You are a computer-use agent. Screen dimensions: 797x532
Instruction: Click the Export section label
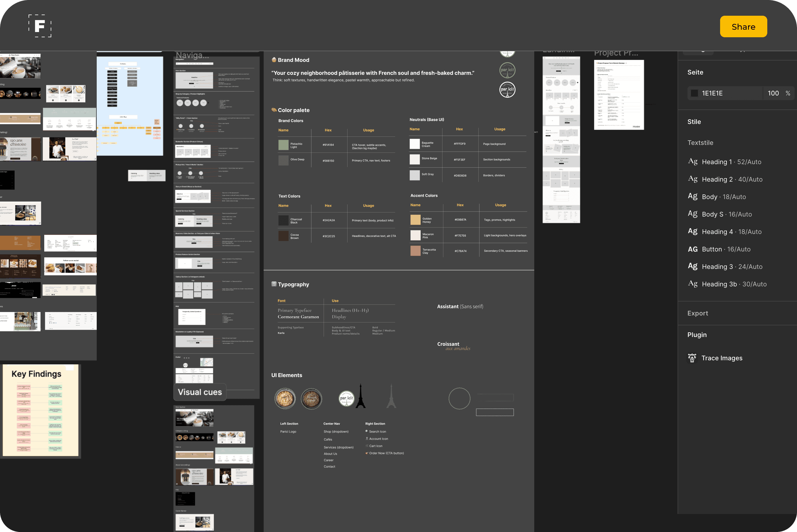coord(697,313)
